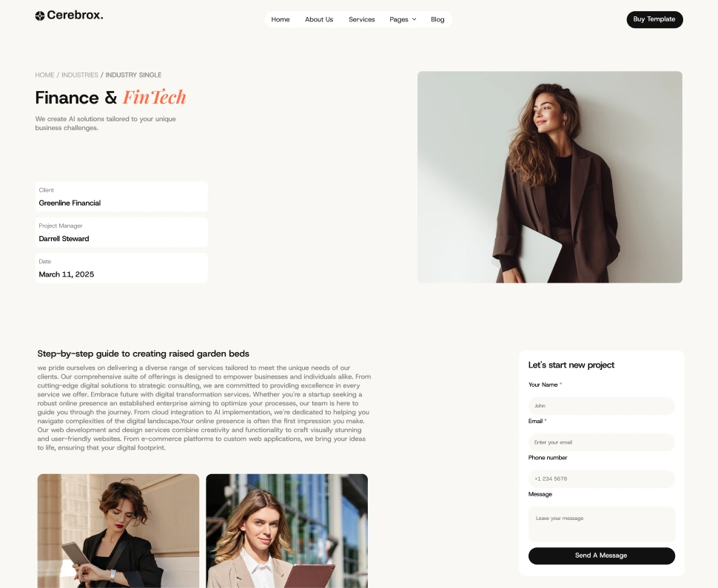Click the Cerebrox logo icon
This screenshot has width=718, height=588.
click(x=40, y=16)
